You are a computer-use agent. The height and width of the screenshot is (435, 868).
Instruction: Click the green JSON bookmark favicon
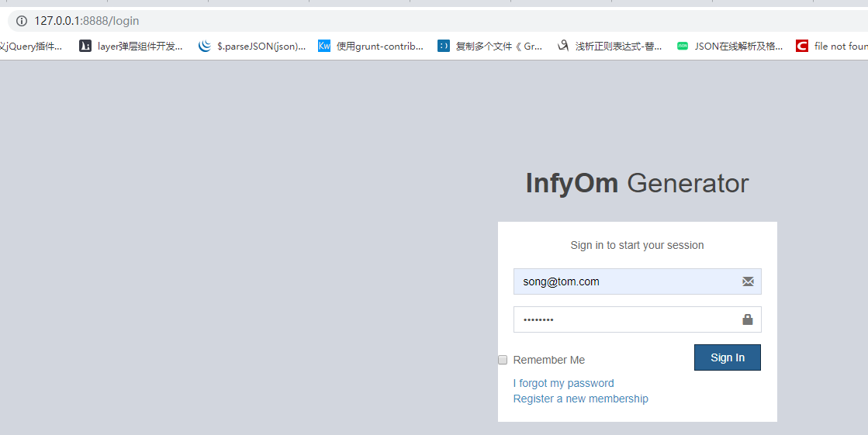(683, 46)
